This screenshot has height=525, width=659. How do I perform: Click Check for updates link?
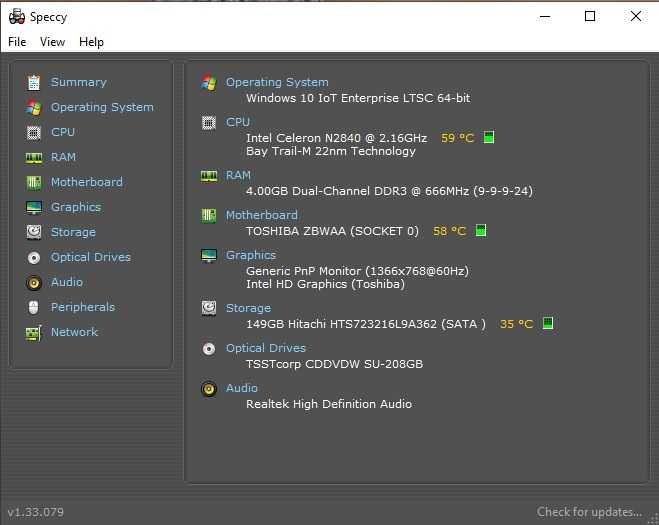pyautogui.click(x=589, y=512)
